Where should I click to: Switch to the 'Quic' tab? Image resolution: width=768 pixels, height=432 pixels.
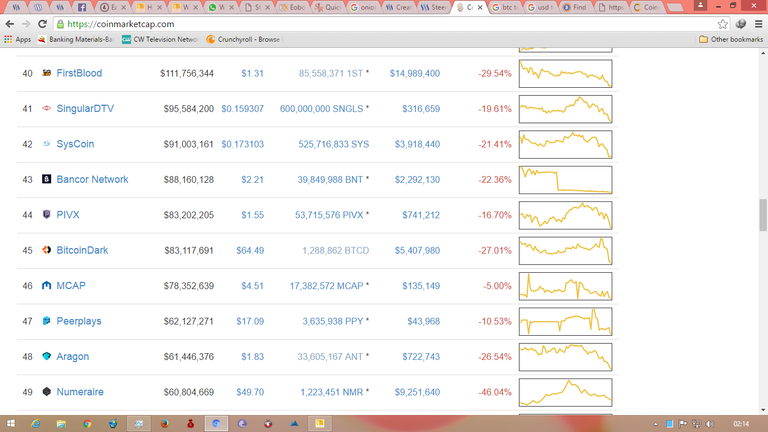329,7
